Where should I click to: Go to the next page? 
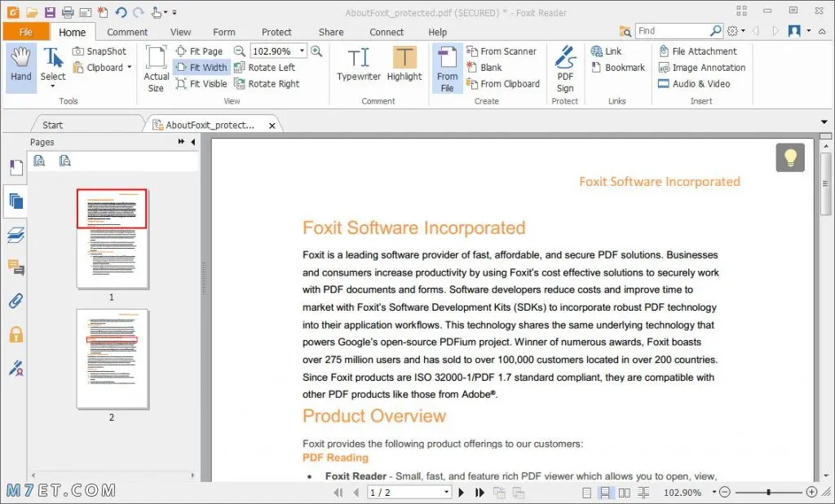coord(462,493)
